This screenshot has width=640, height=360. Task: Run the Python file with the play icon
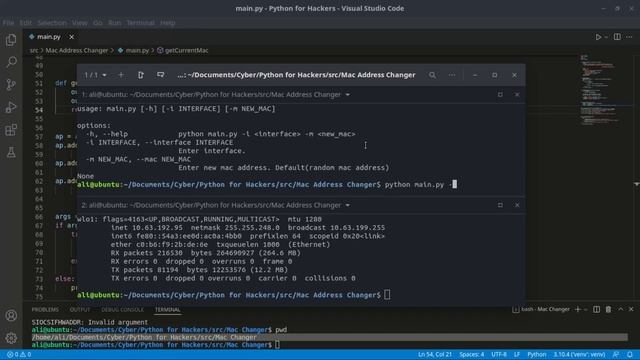click(598, 37)
